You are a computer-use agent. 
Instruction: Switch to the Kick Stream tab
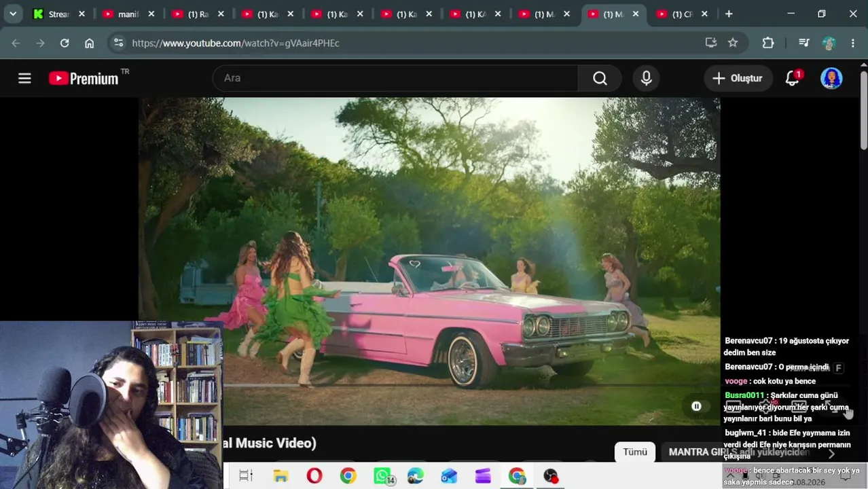pos(58,14)
